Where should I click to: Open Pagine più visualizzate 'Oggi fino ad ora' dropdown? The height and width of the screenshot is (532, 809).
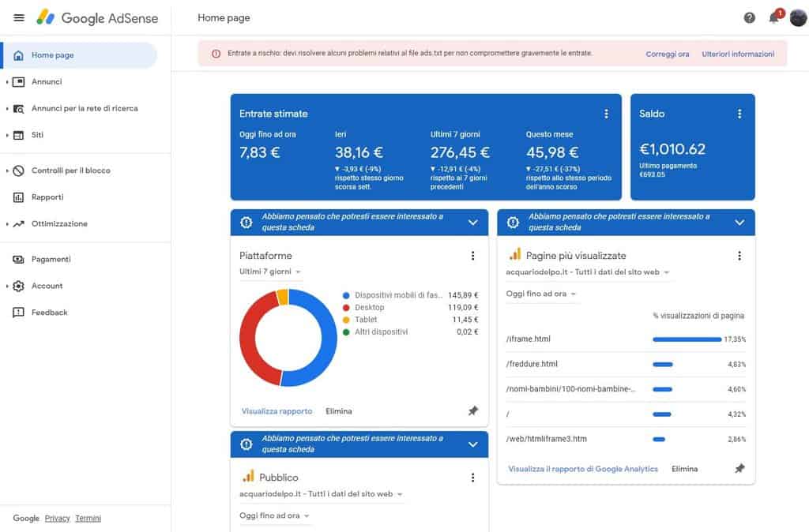[540, 294]
